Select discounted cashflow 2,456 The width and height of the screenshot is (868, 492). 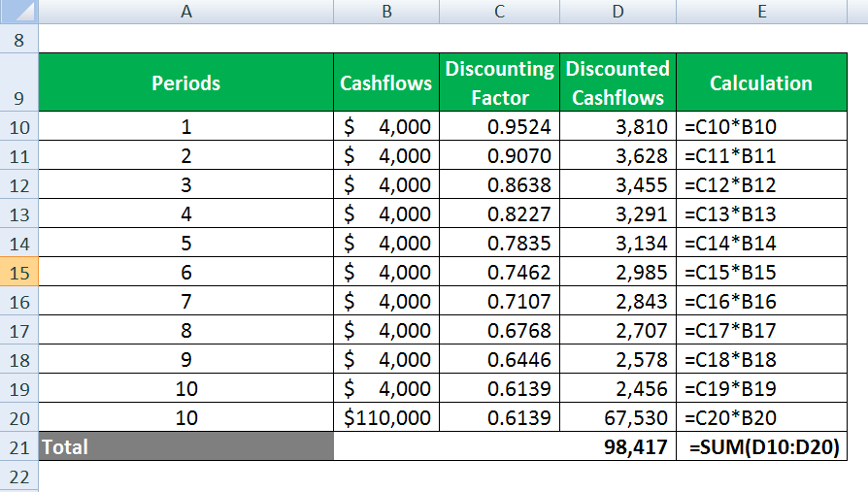(x=618, y=388)
